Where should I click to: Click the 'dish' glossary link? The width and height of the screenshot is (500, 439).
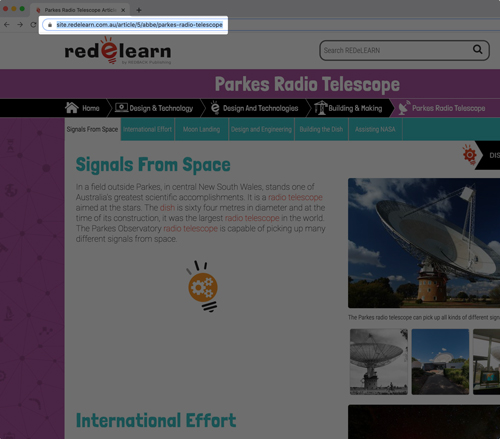pos(167,208)
